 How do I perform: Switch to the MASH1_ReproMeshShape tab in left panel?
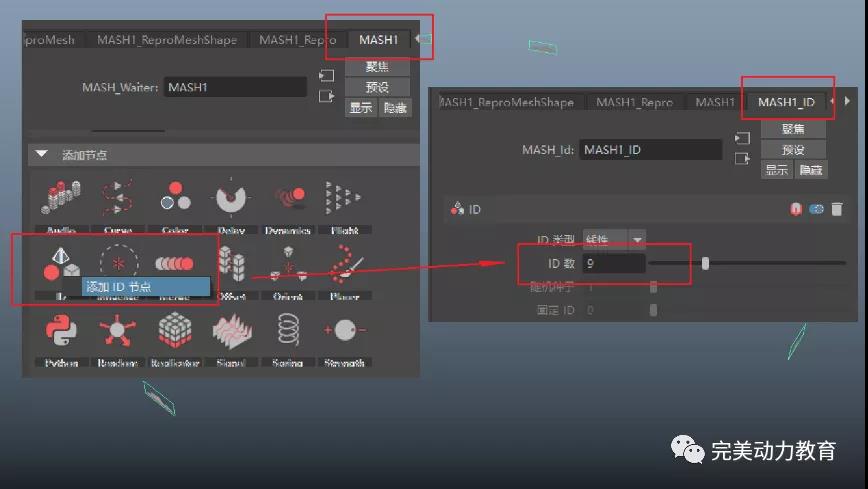(166, 40)
